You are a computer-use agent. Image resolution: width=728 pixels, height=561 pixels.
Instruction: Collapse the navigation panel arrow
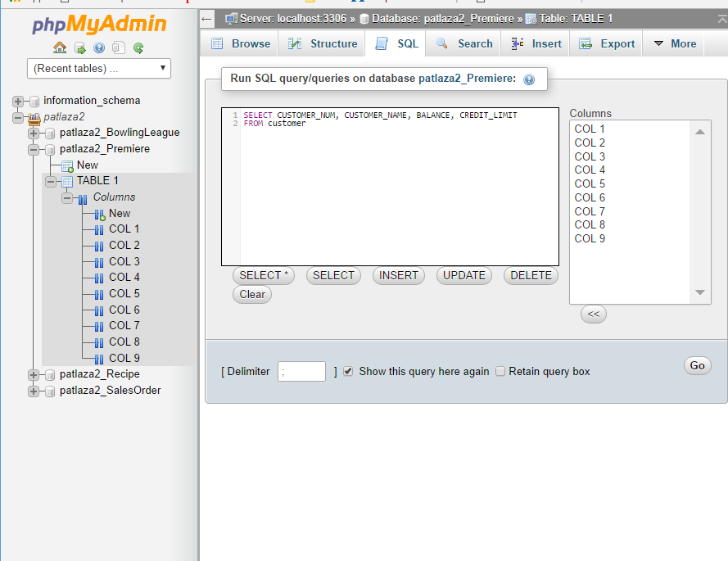[206, 19]
